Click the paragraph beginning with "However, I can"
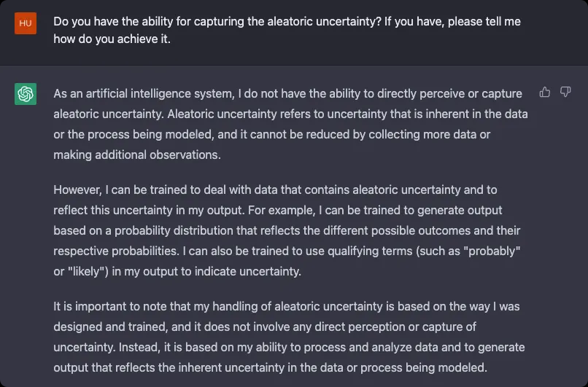Screen dimensions: 588x387 click(x=290, y=230)
